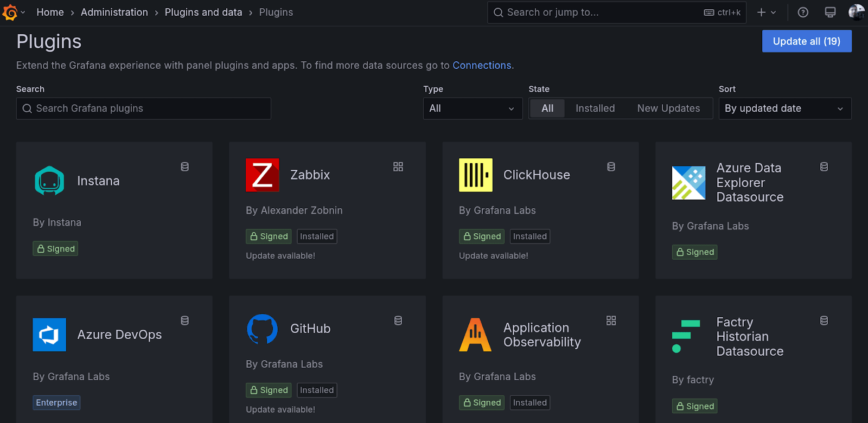Focus the Search Grafana plugins field
The image size is (868, 423).
click(144, 108)
